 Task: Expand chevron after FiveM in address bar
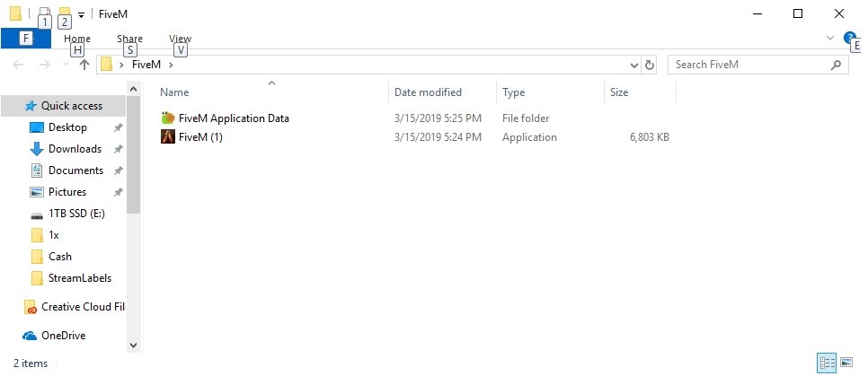tap(171, 65)
